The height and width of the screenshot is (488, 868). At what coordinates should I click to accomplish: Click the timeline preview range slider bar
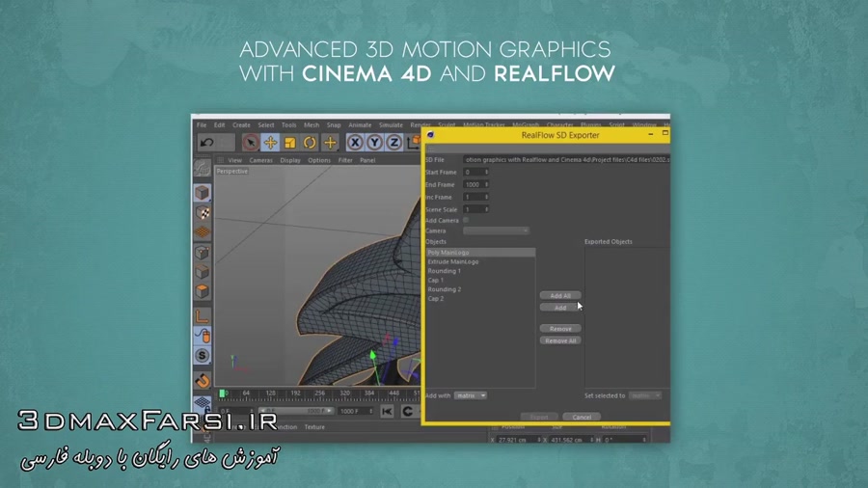click(297, 411)
